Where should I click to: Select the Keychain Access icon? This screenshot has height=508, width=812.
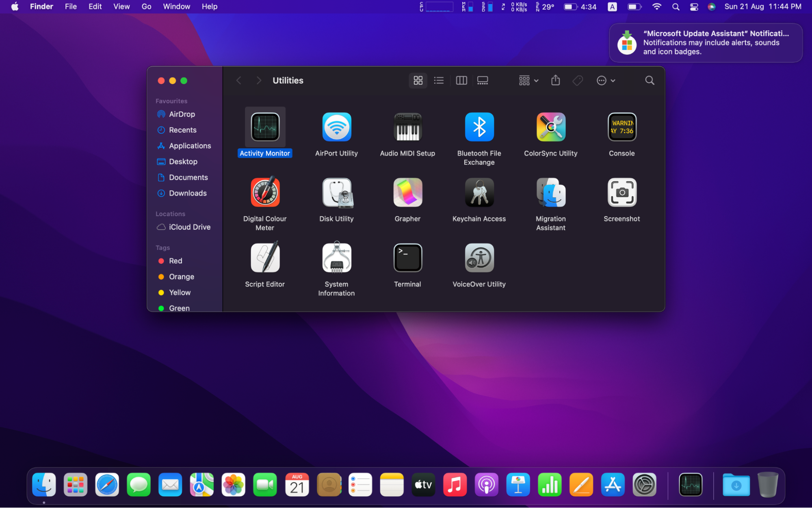pos(479,192)
